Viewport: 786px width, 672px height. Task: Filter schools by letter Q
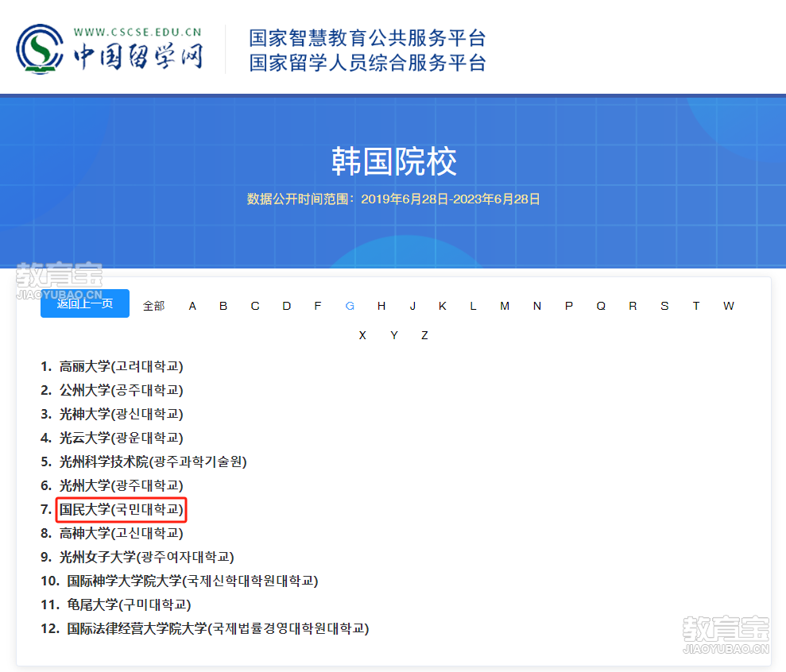click(x=601, y=306)
